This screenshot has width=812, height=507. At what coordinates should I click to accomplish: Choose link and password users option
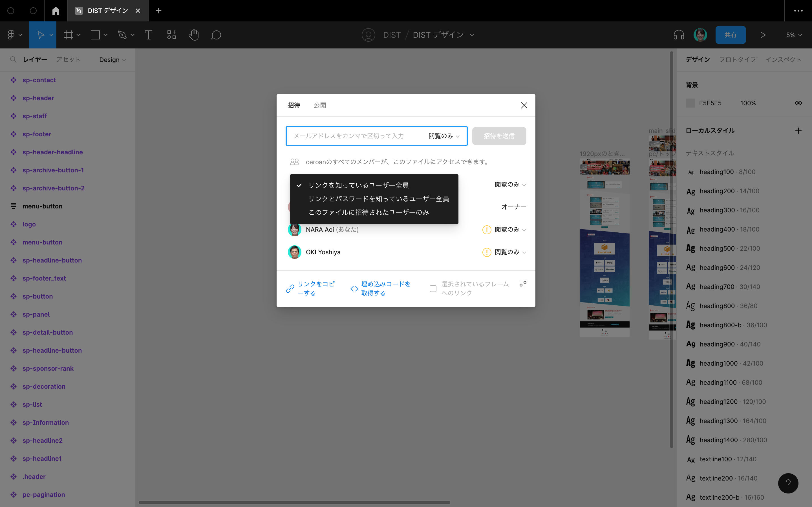(378, 199)
